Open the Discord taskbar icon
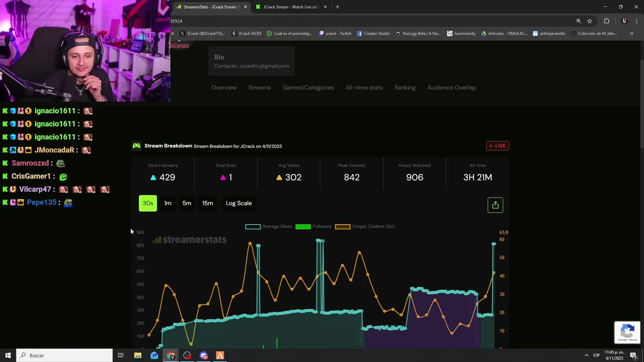This screenshot has height=362, width=644. [x=204, y=355]
